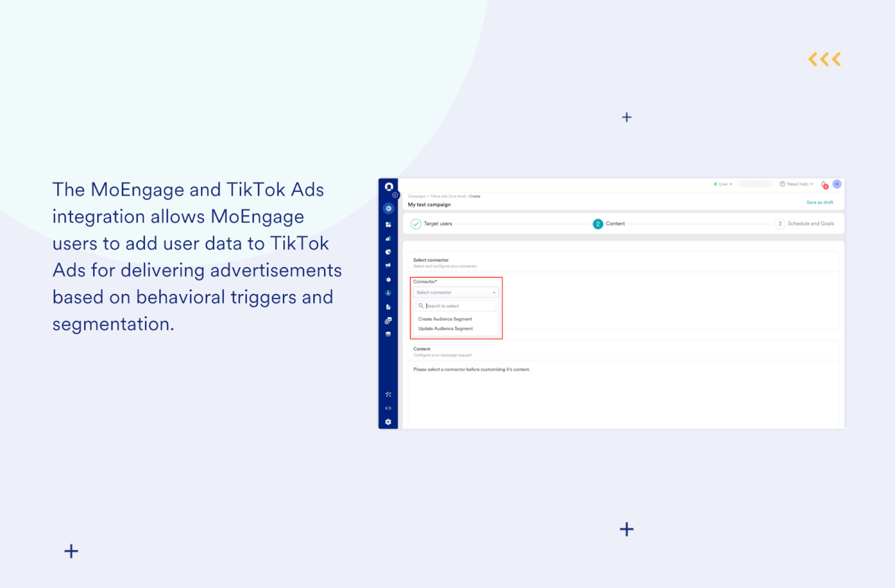The width and height of the screenshot is (895, 588).
Task: Choose Create Audience Segment option
Action: [x=445, y=319]
